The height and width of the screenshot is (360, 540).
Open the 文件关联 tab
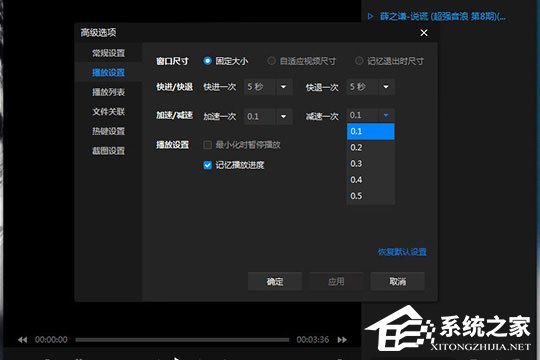click(x=108, y=112)
